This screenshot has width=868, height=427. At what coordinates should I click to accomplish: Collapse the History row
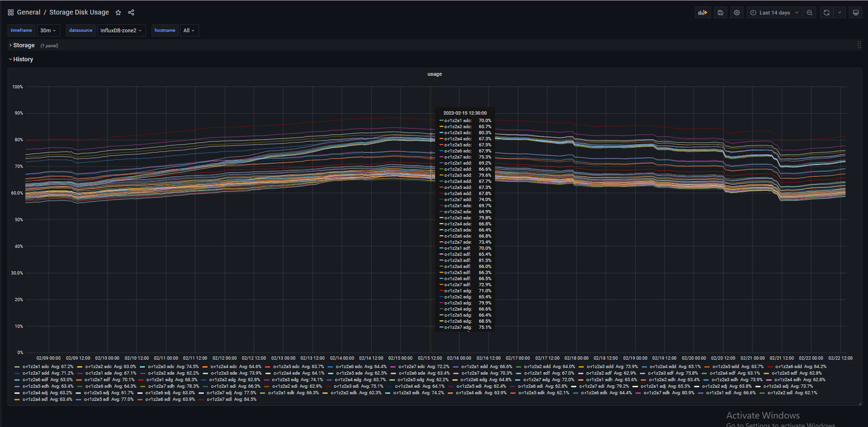click(x=23, y=59)
